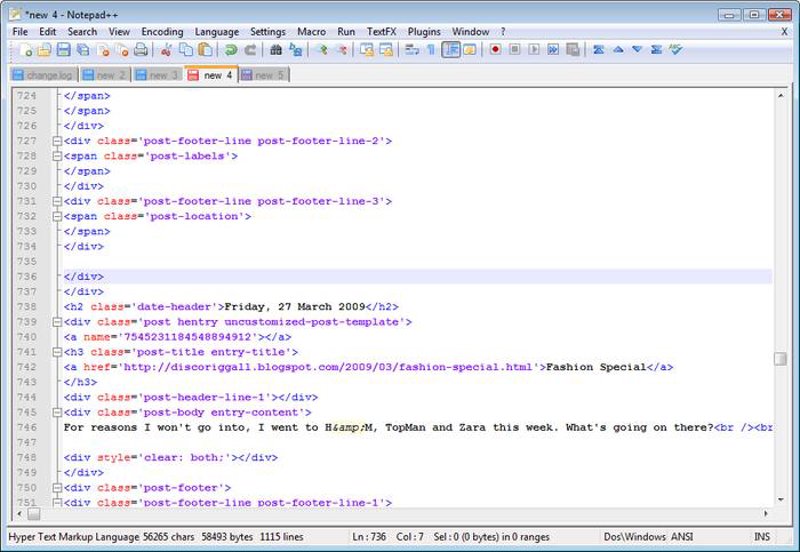This screenshot has height=552, width=800.
Task: Paste using the clipboard icon
Action: coord(205,49)
